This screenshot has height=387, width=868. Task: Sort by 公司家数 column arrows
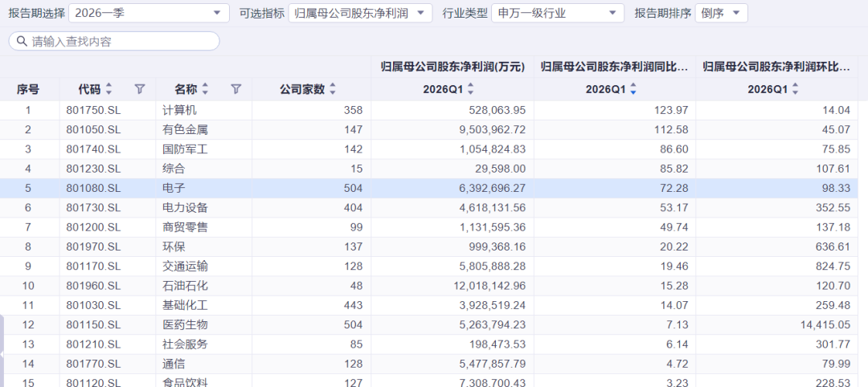[333, 89]
